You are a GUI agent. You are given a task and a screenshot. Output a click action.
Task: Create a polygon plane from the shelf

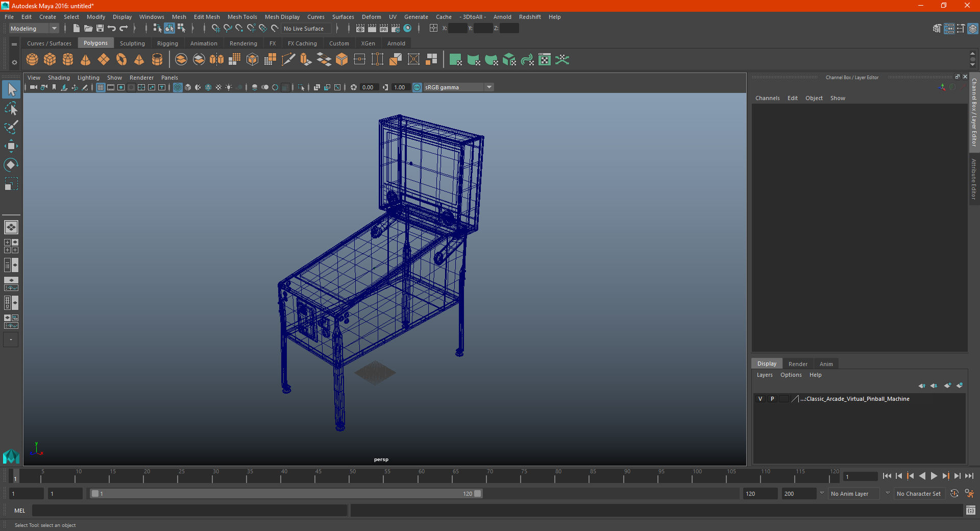104,60
